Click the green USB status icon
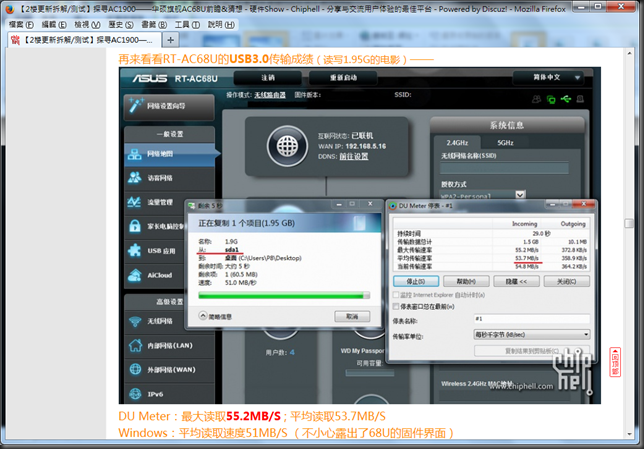The height and width of the screenshot is (449, 644). (566, 99)
